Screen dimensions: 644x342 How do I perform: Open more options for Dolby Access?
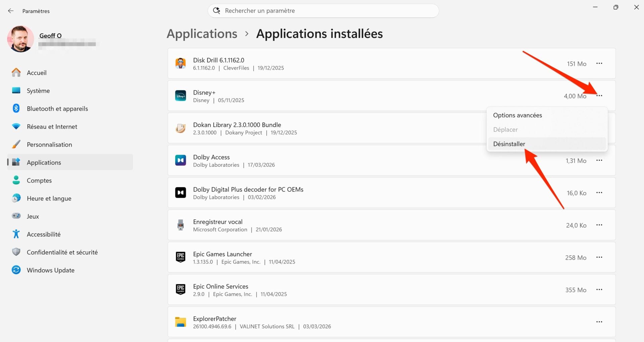(599, 160)
